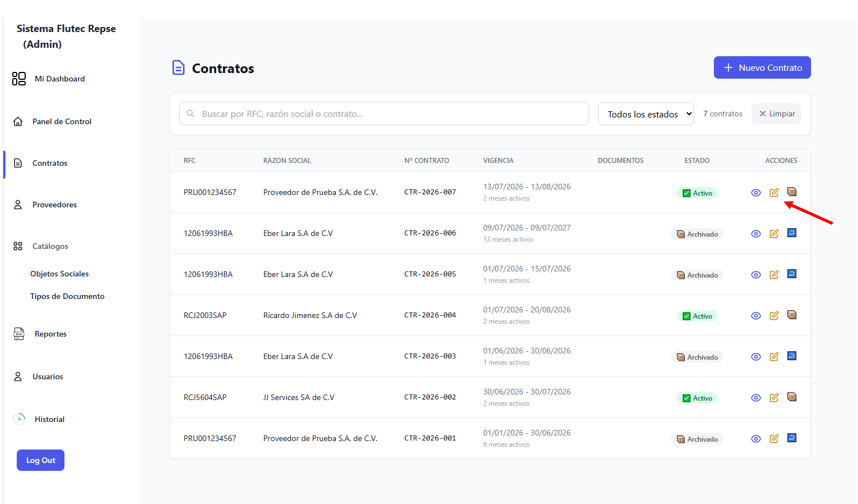Edit contract CTR-2026-003 with the pencil icon

pyautogui.click(x=774, y=357)
